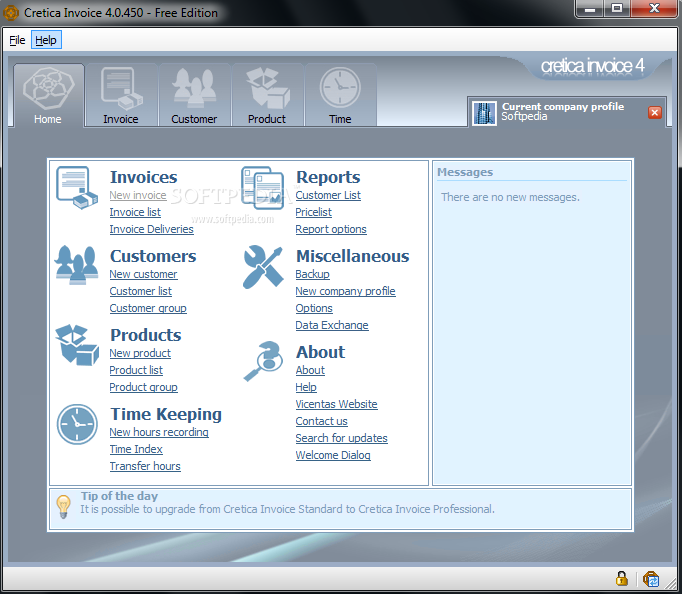The image size is (682, 594).
Task: Open the Customer list link under Customers
Action: 140,291
